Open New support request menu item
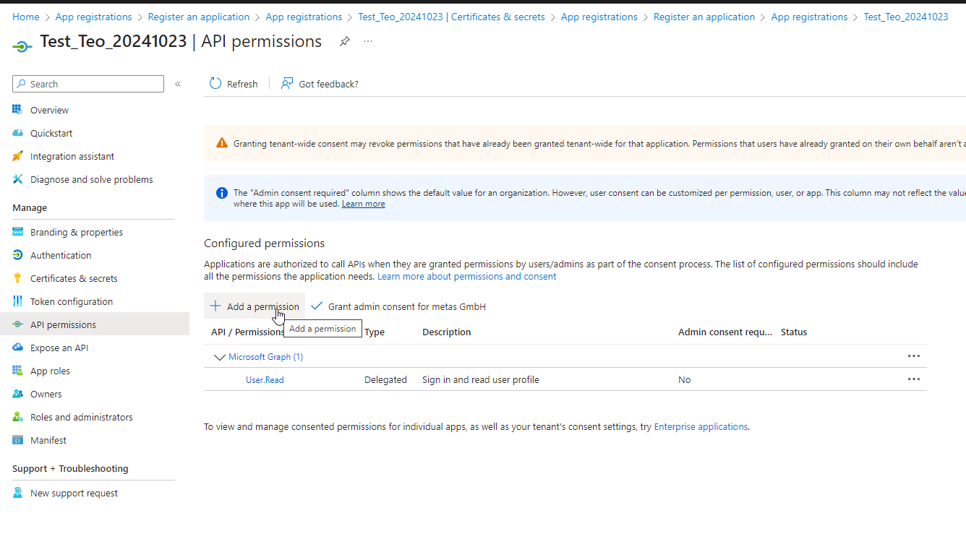Viewport: 966px width, 560px height. coord(74,493)
